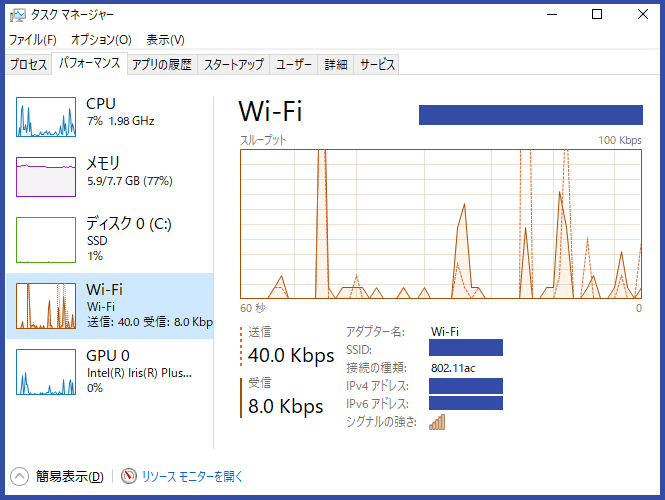This screenshot has height=500, width=665.
Task: Switch to the プロセス tab
Action: [28, 64]
